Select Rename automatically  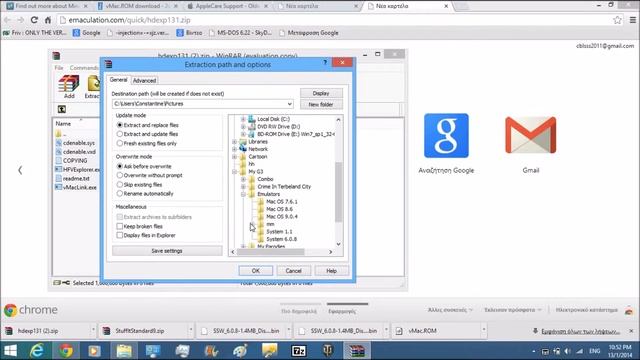120,193
